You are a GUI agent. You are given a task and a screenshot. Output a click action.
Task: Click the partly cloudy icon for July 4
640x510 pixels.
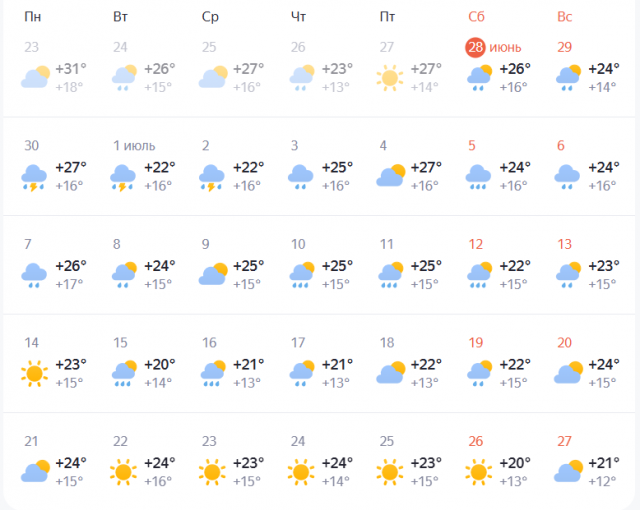(x=391, y=175)
